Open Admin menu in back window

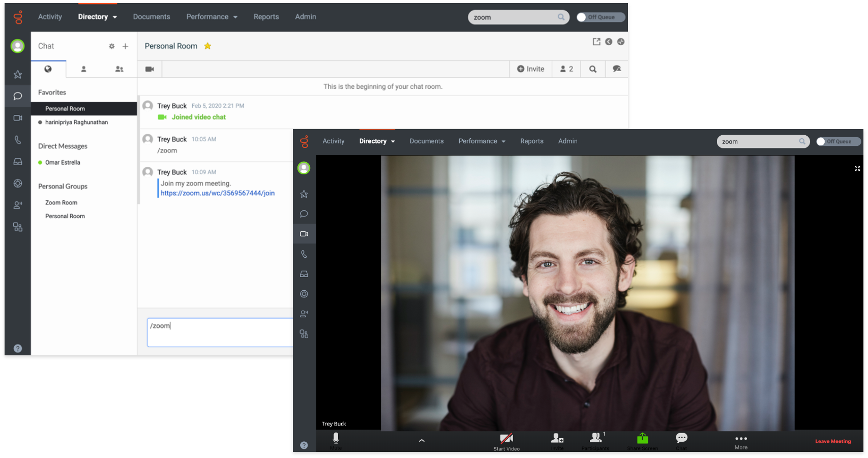306,17
